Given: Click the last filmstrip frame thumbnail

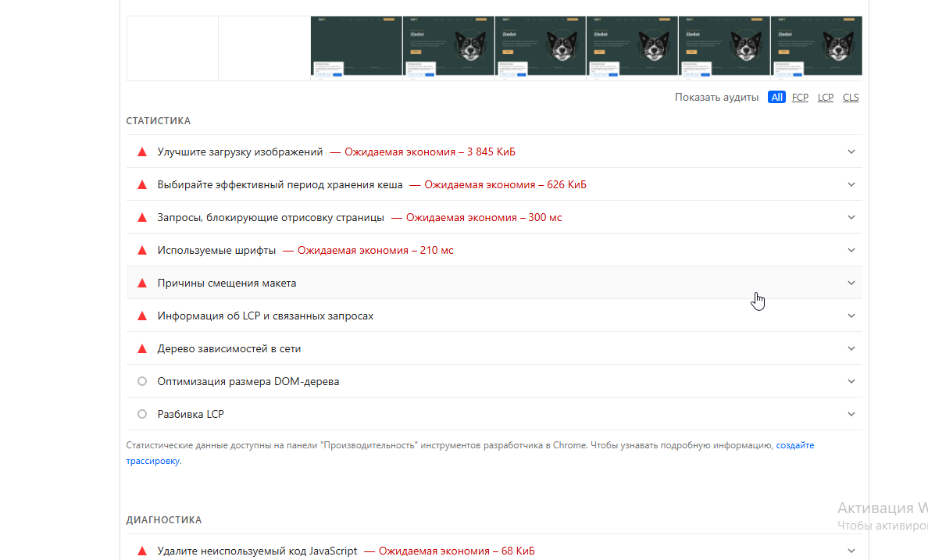Looking at the screenshot, I should pyautogui.click(x=816, y=48).
